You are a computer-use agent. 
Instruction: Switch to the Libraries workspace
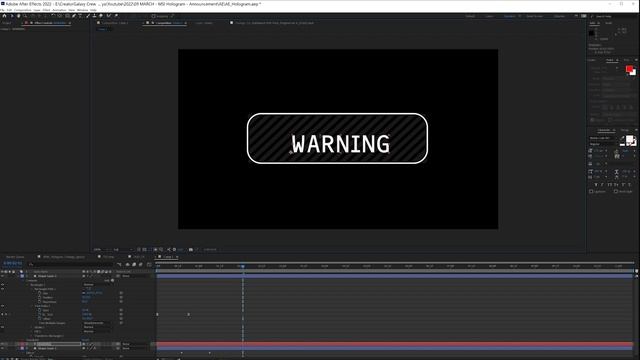[559, 16]
